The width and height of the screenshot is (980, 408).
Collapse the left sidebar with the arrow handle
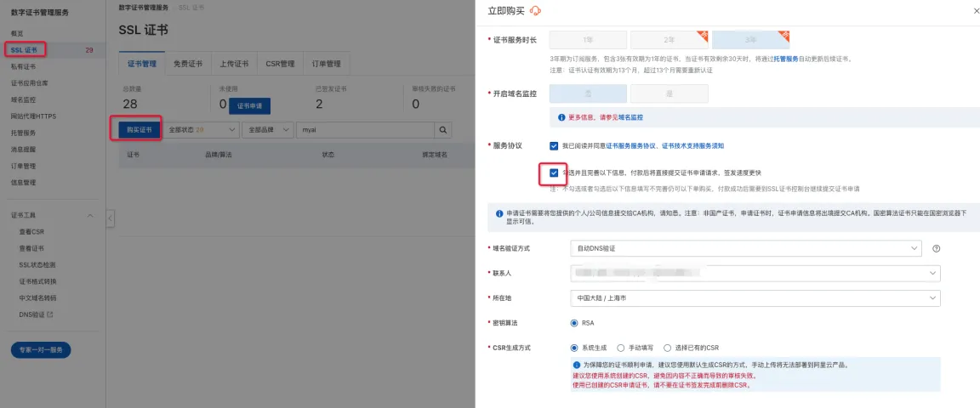click(110, 218)
